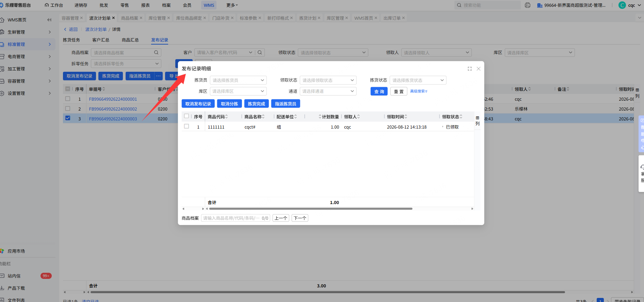Close the 拣货计划 tab
The height and width of the screenshot is (302, 644).
tap(319, 18)
